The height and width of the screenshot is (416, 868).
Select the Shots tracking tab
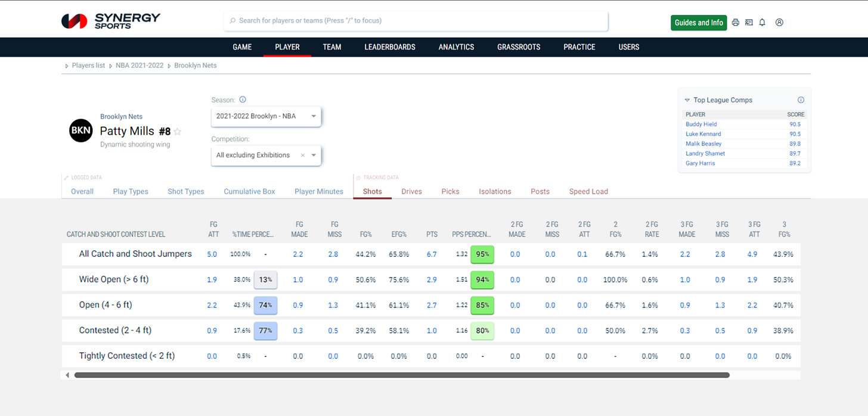tap(373, 191)
